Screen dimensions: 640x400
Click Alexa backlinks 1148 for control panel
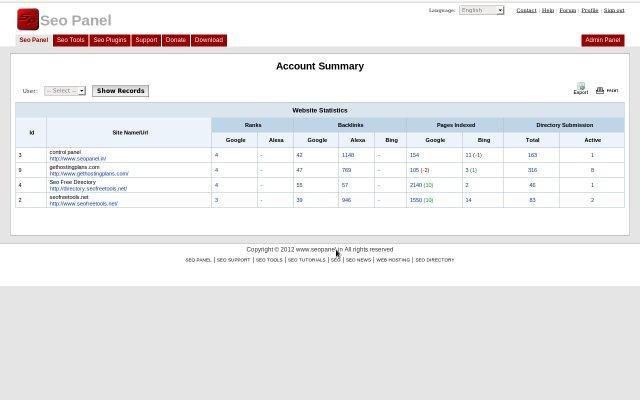(x=348, y=155)
